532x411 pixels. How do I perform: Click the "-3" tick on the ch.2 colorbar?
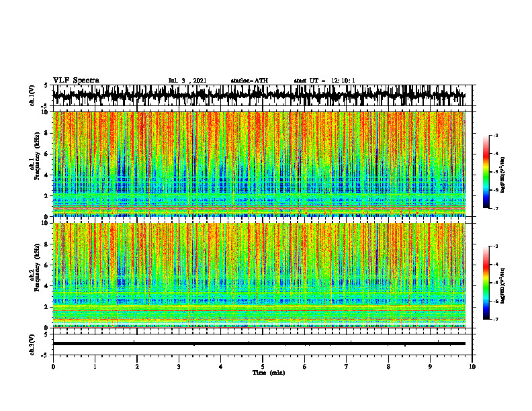495,246
